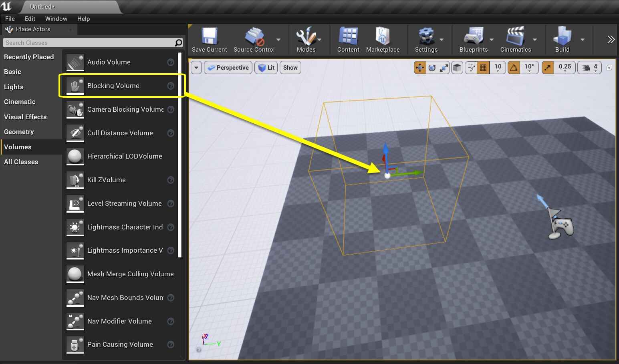
Task: Open the camera speed setting
Action: (x=589, y=68)
